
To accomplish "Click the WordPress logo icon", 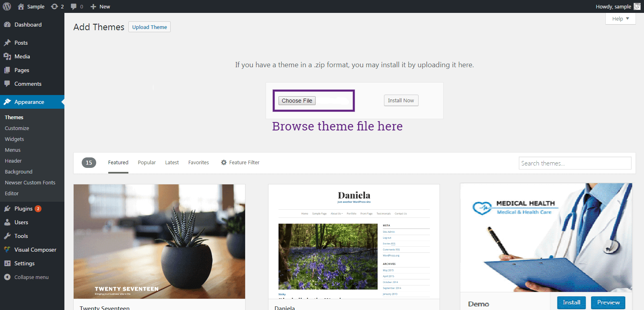I will pos(7,6).
